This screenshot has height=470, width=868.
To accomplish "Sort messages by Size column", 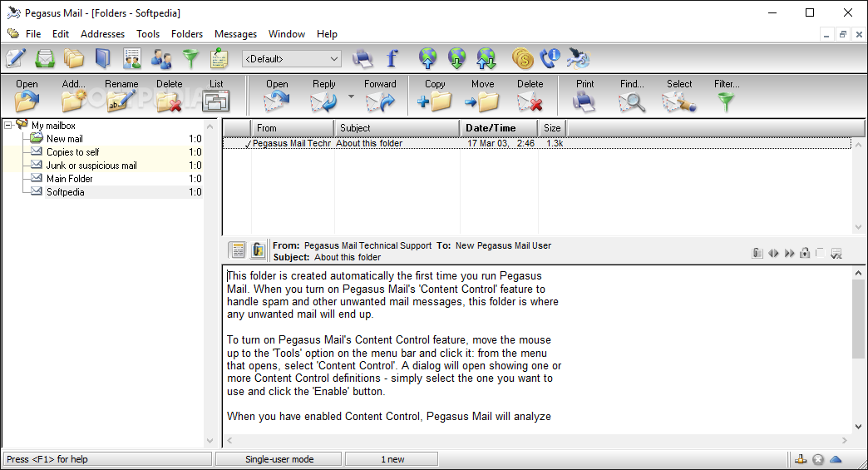I will click(x=552, y=128).
